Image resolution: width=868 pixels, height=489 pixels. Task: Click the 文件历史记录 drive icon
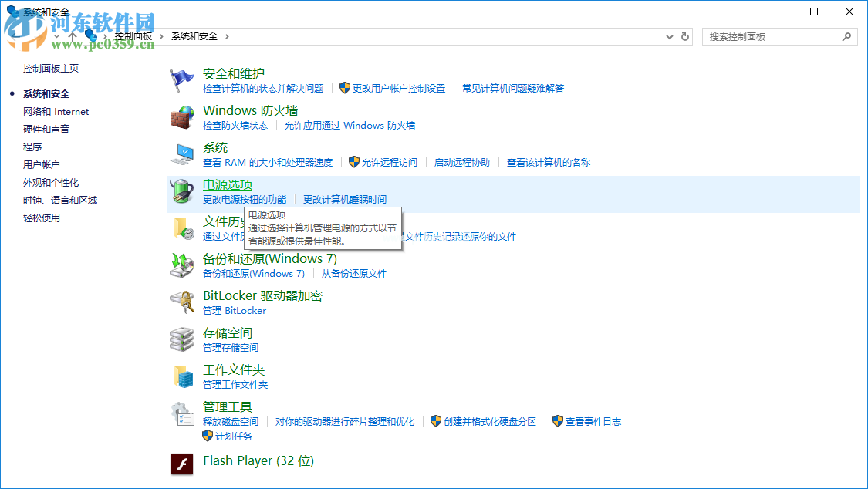183,228
